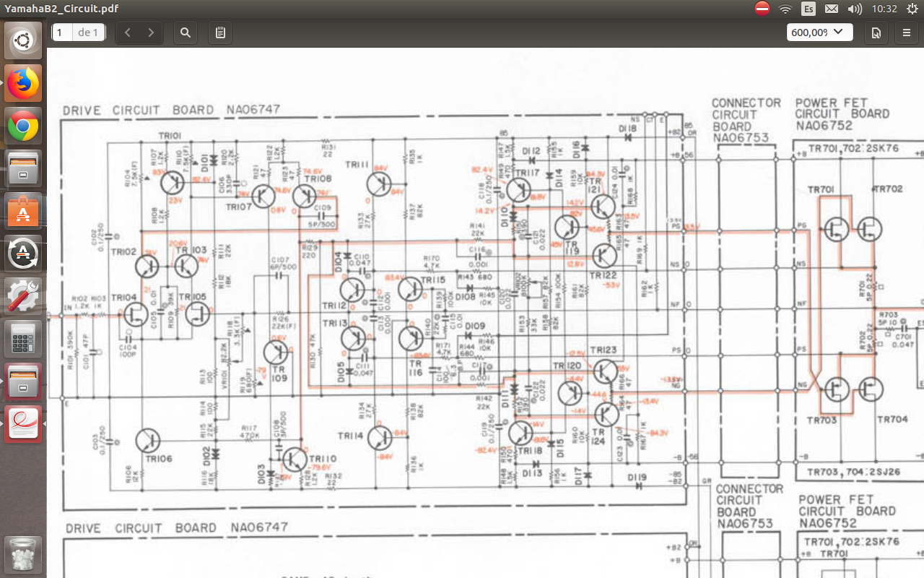Open System Settings wrench-and-gear icon
This screenshot has width=924, height=578.
pyautogui.click(x=23, y=296)
